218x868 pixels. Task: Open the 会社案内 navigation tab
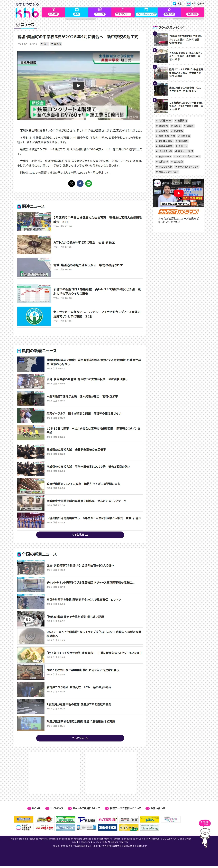coord(192,12)
